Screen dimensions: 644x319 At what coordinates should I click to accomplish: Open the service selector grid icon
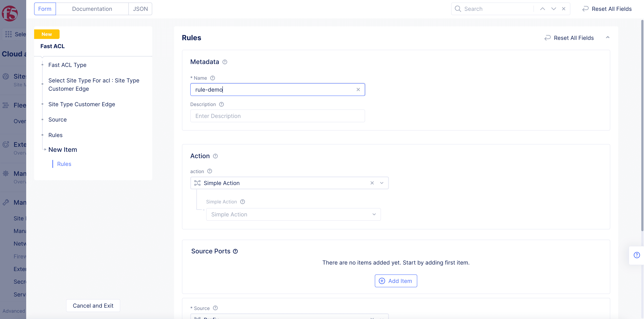pyautogui.click(x=8, y=34)
